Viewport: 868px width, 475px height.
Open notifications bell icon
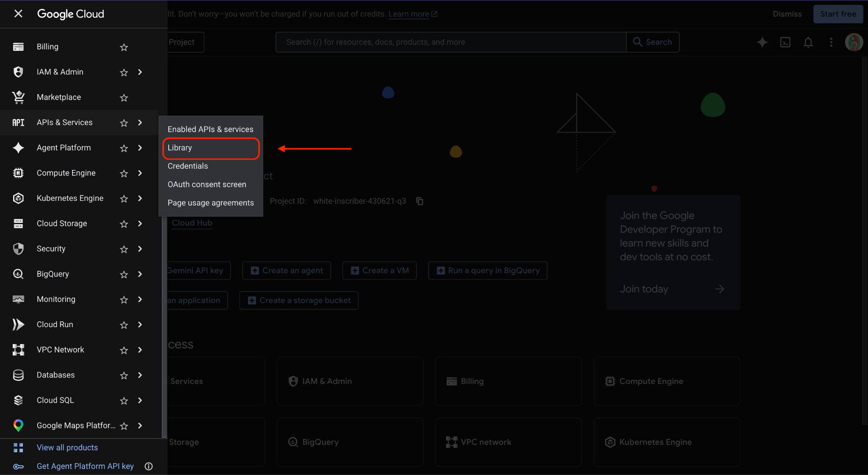point(808,42)
